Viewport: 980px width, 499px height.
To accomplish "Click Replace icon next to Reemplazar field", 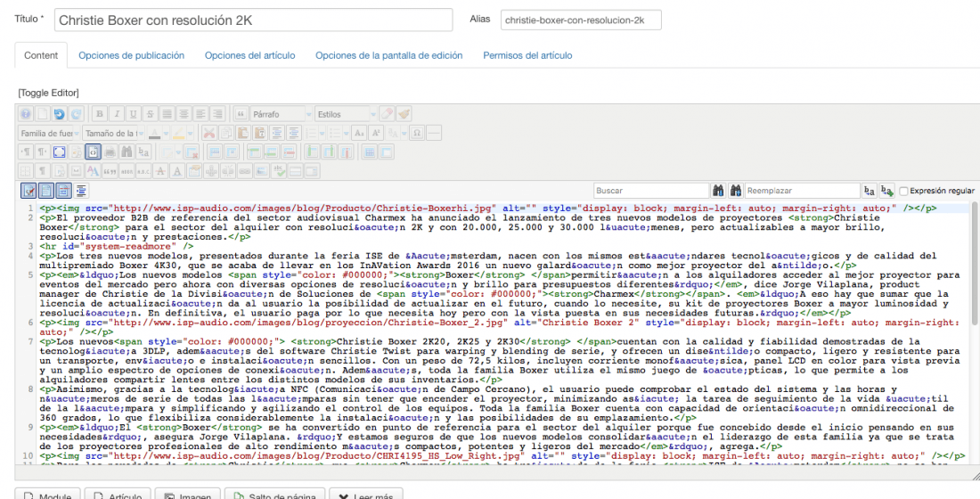I will pos(870,190).
